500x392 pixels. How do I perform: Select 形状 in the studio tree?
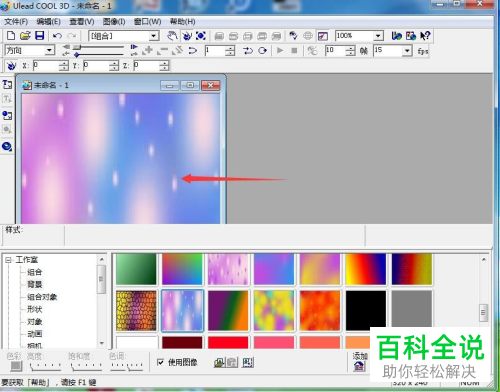pyautogui.click(x=34, y=309)
